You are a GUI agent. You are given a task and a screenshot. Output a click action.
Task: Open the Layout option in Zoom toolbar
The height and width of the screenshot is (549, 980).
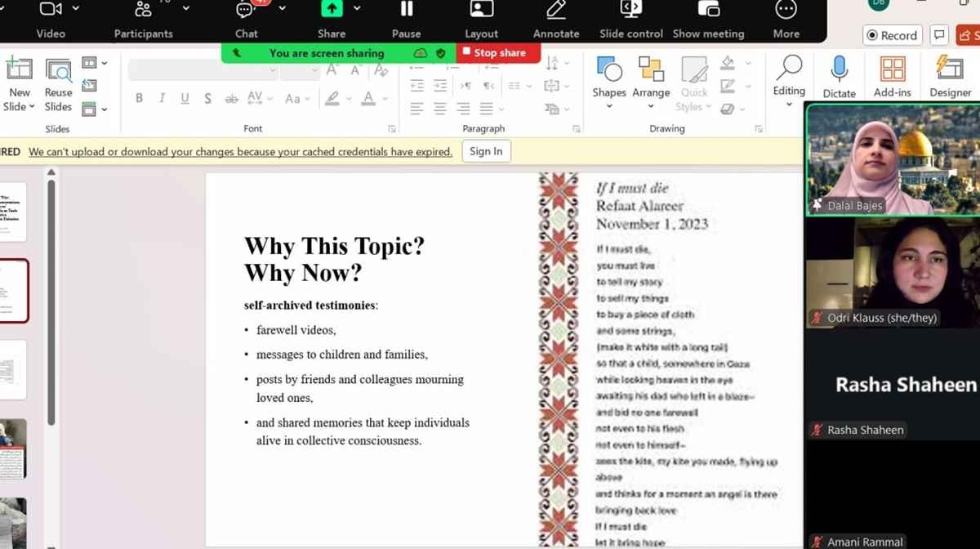481,11
